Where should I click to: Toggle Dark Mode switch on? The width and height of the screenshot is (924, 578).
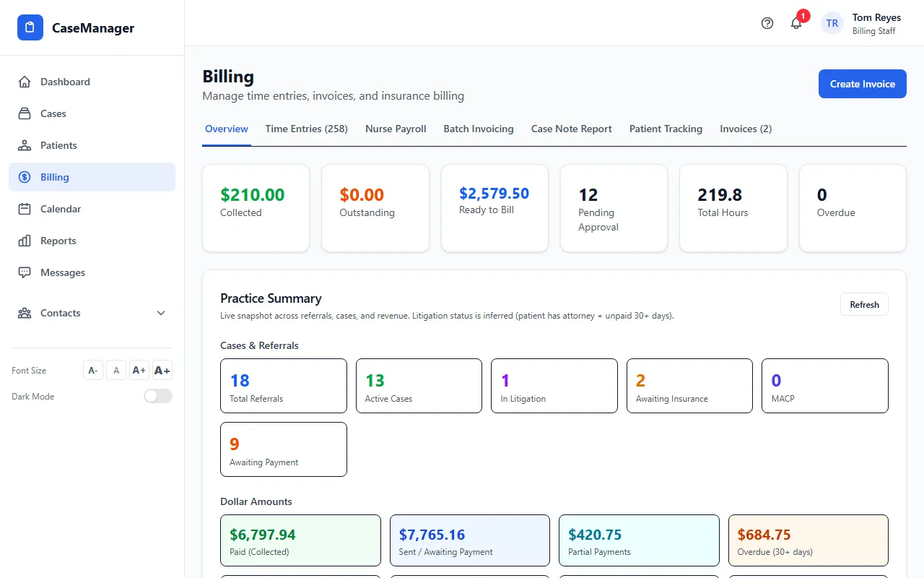158,396
